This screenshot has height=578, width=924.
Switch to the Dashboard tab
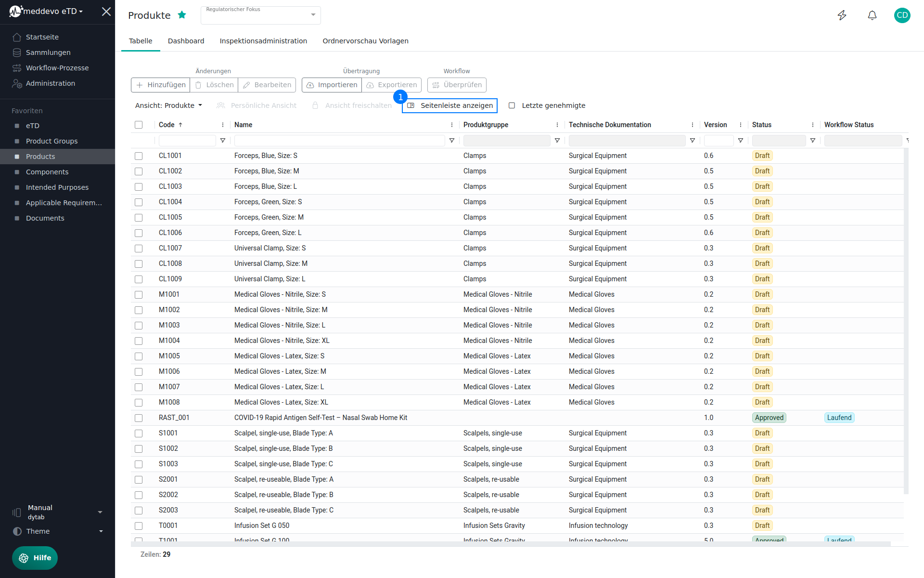186,41
